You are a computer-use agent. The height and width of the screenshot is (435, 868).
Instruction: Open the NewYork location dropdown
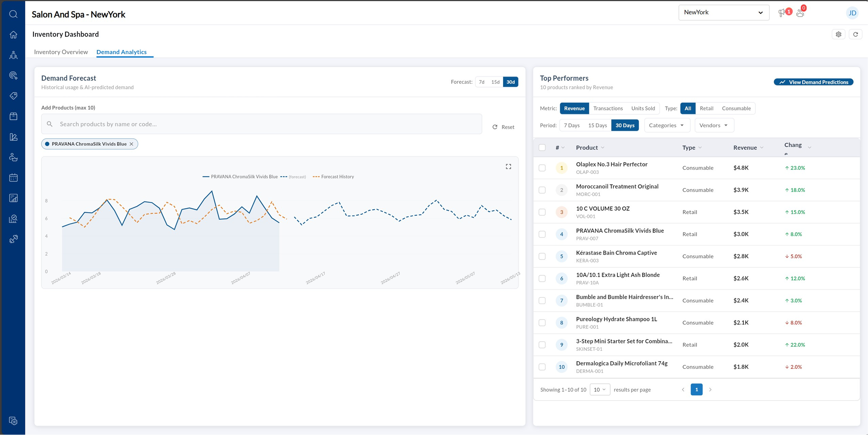coord(723,13)
